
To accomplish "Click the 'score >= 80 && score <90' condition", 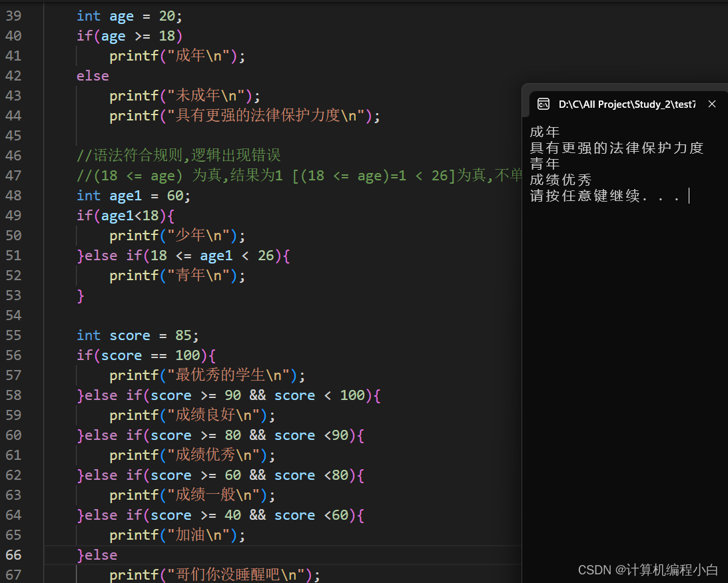I will (249, 435).
